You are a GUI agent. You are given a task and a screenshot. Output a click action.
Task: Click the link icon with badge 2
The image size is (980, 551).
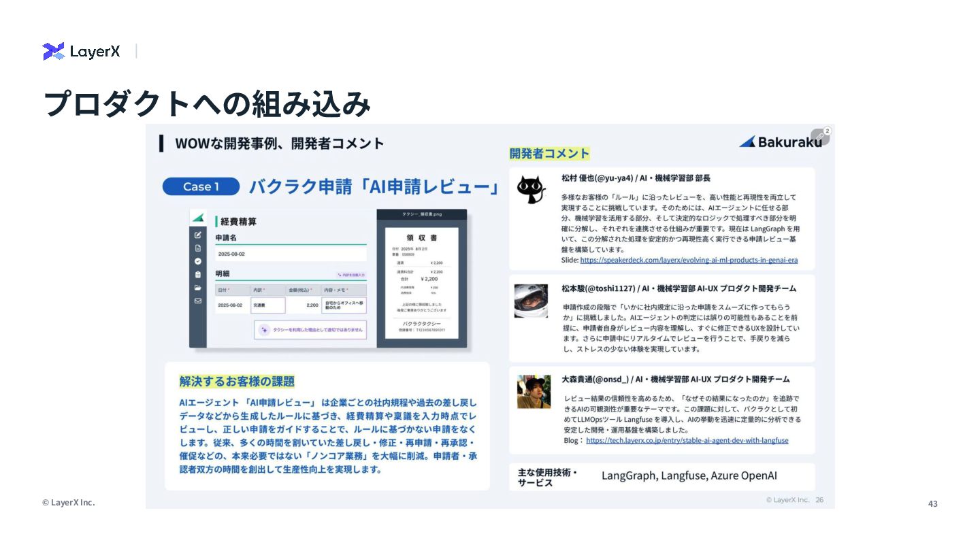click(820, 137)
